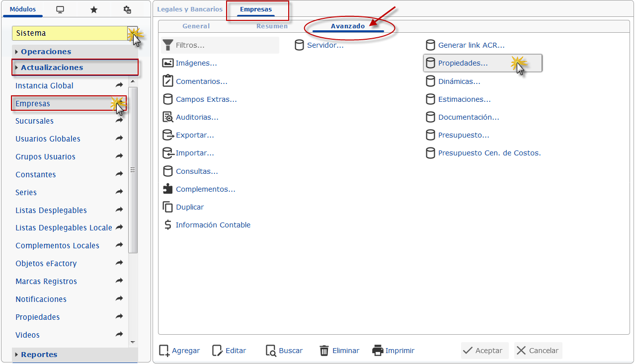
Task: Select Empresas in the sidebar list
Action: [x=69, y=103]
